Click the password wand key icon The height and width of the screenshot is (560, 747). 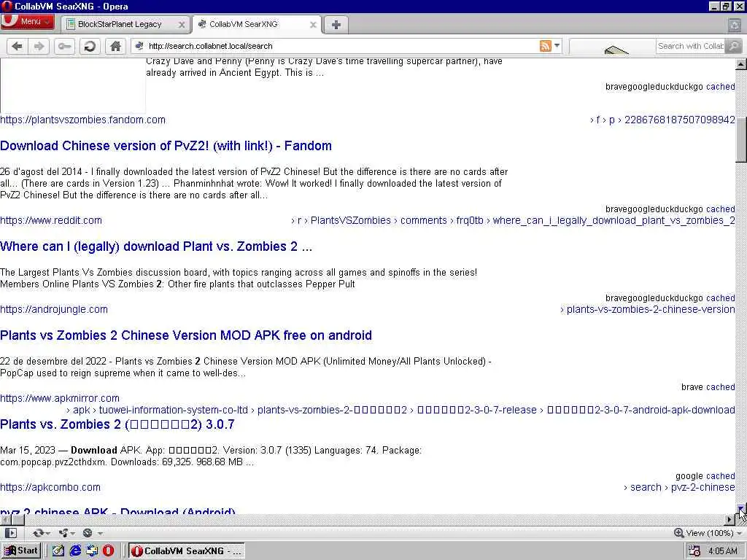(x=64, y=46)
